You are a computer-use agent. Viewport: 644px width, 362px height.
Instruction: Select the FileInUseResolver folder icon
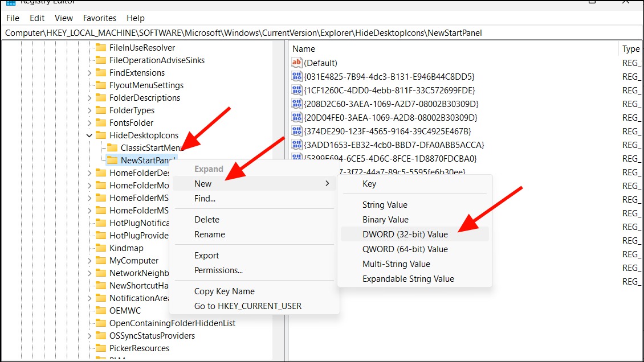point(101,48)
